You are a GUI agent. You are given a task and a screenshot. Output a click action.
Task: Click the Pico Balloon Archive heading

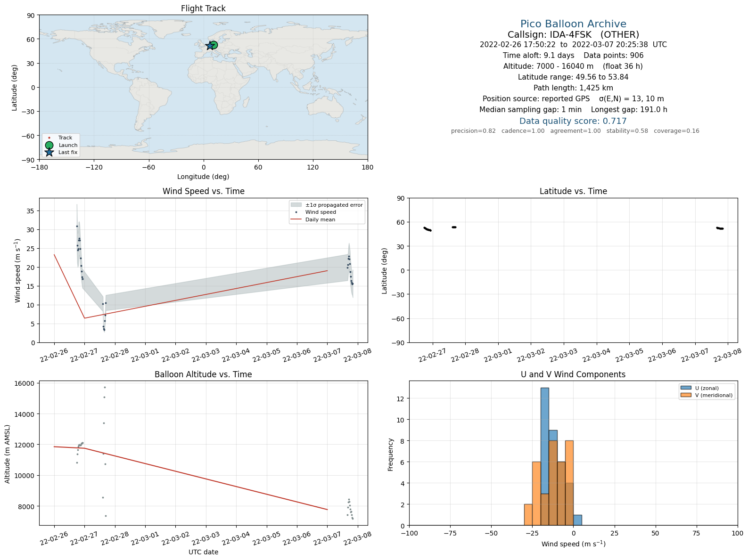pyautogui.click(x=573, y=24)
